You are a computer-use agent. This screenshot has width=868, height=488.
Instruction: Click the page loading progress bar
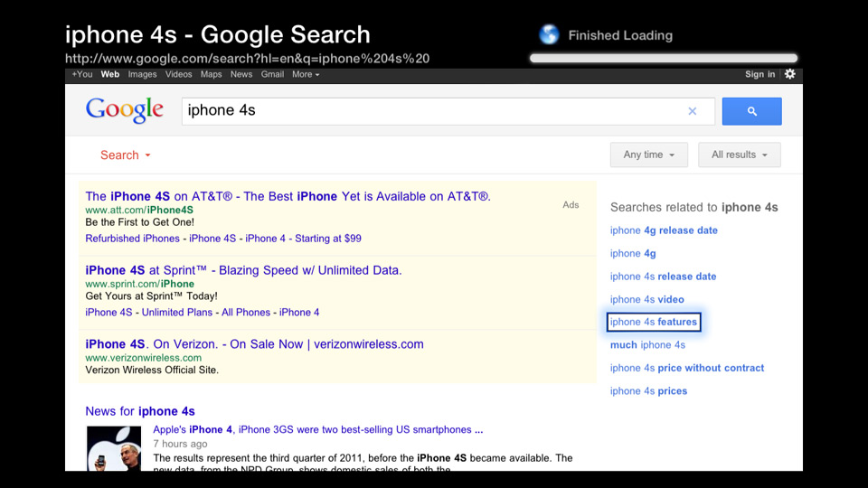(x=664, y=58)
